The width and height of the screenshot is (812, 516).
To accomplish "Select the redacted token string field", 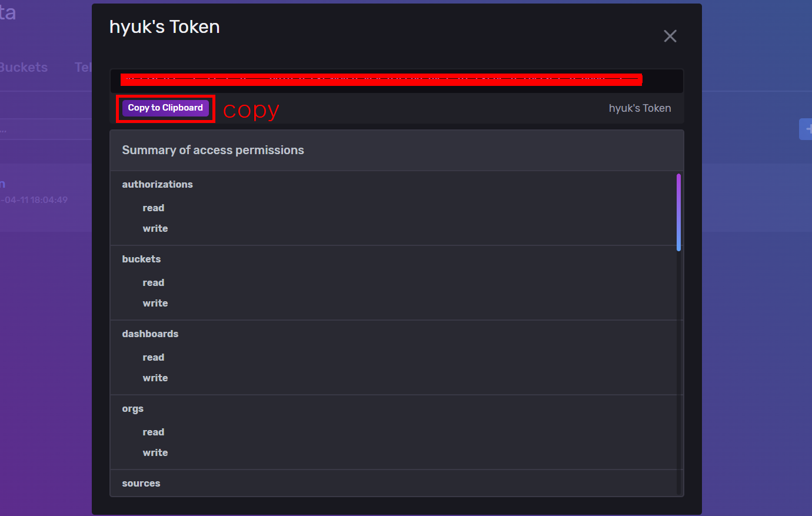I will tap(397, 81).
